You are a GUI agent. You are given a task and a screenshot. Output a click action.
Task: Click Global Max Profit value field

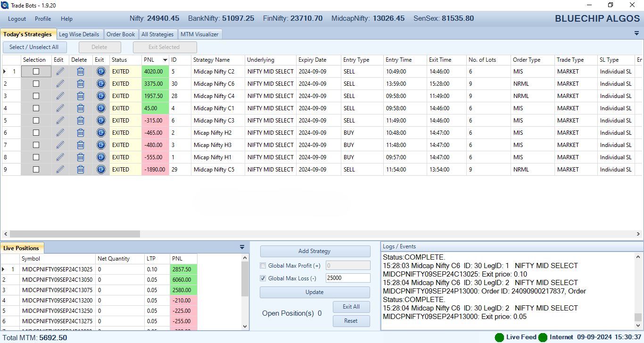pyautogui.click(x=348, y=265)
